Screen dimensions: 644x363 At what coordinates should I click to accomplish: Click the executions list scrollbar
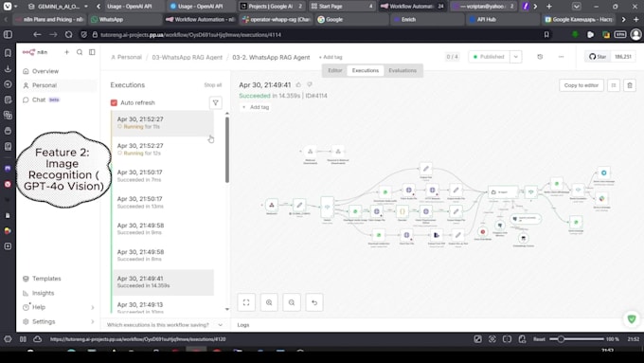[x=226, y=150]
